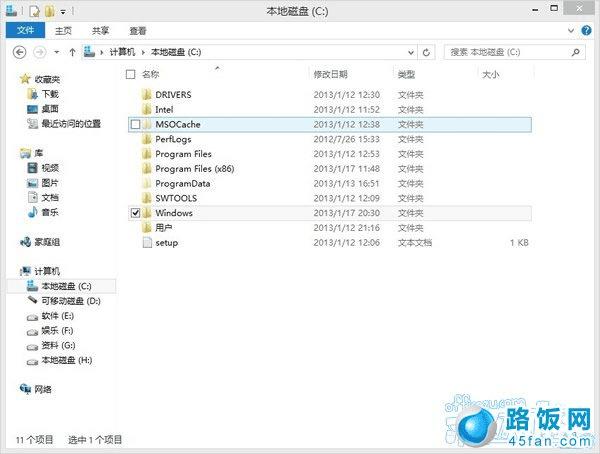Select 本地磁盘 (H:) in sidebar
The height and width of the screenshot is (454, 600).
67,360
